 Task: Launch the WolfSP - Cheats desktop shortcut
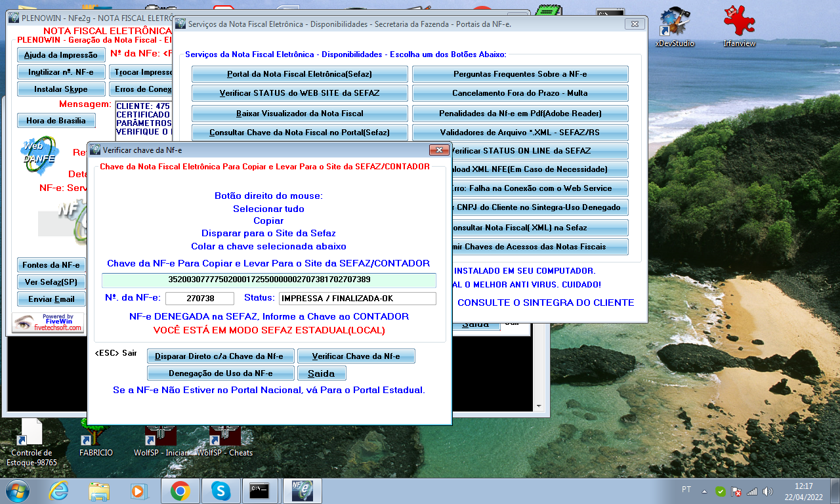point(225,442)
